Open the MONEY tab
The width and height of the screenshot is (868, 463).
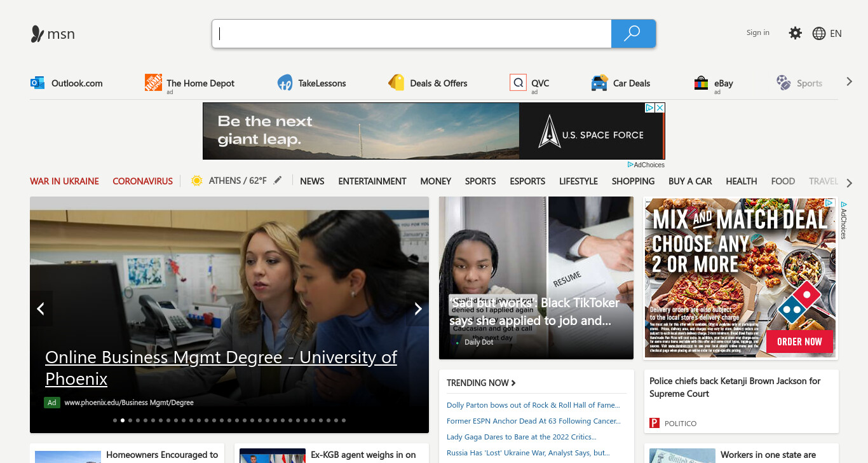[436, 181]
